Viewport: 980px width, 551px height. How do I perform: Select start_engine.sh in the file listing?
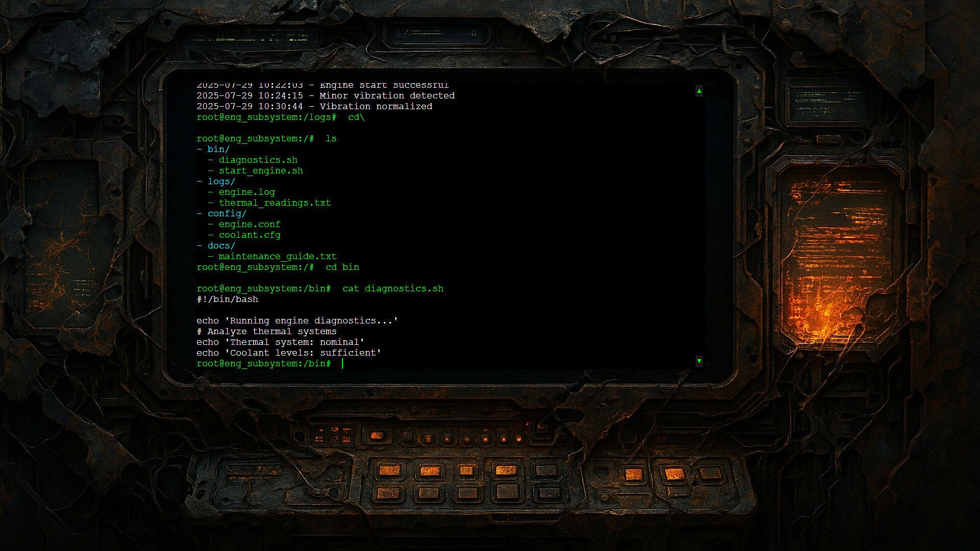(x=261, y=171)
